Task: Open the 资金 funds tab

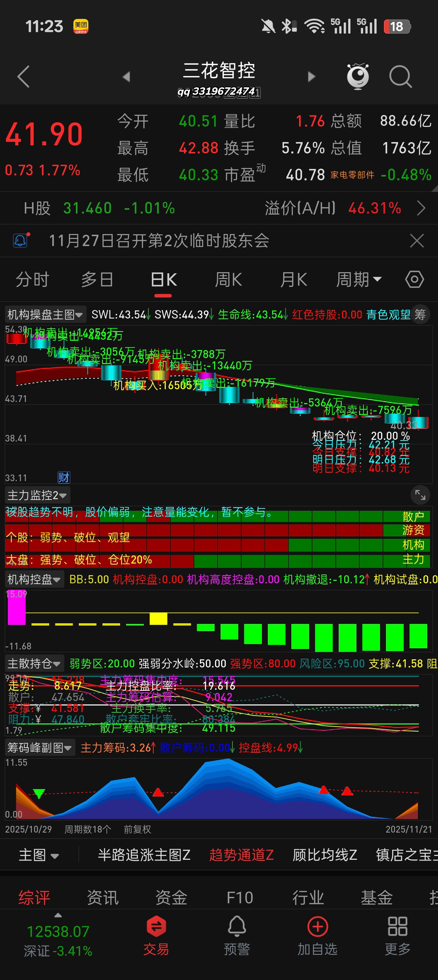Action: [x=171, y=897]
